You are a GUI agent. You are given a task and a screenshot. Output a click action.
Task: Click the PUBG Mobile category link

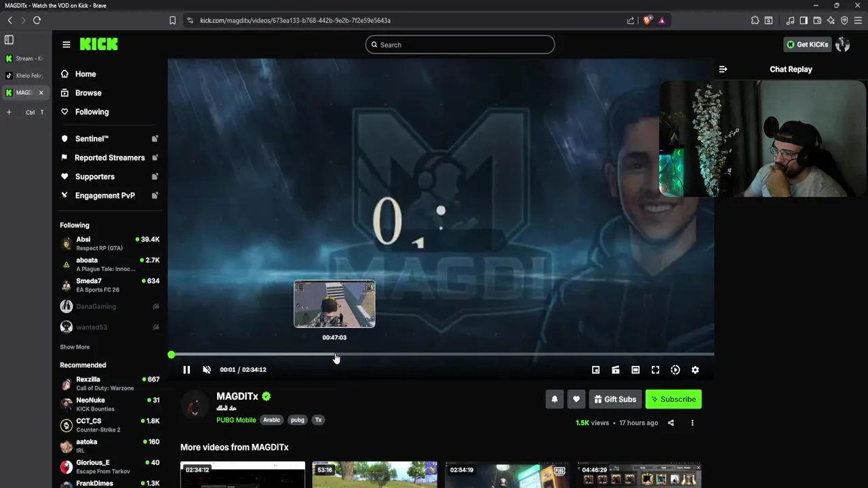(x=236, y=420)
